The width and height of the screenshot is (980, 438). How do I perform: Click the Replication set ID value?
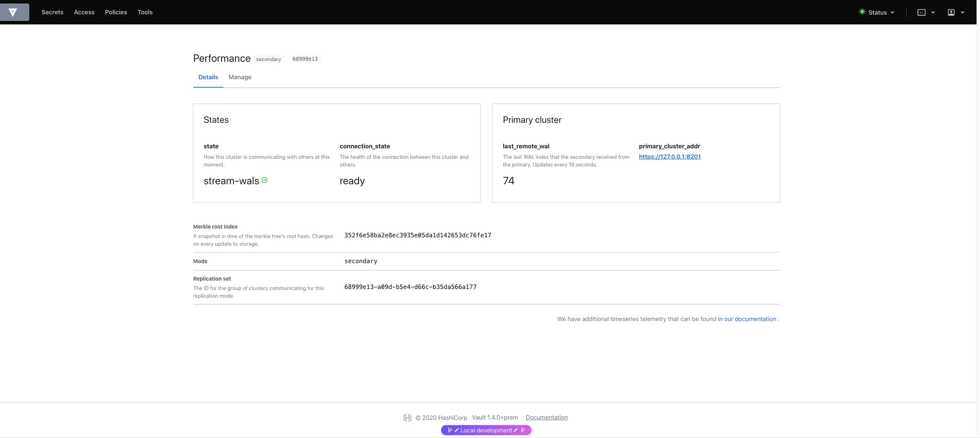click(x=410, y=287)
